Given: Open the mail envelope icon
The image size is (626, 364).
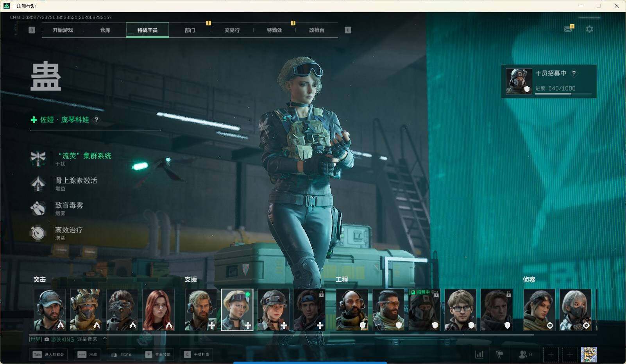Looking at the screenshot, I should tap(568, 29).
